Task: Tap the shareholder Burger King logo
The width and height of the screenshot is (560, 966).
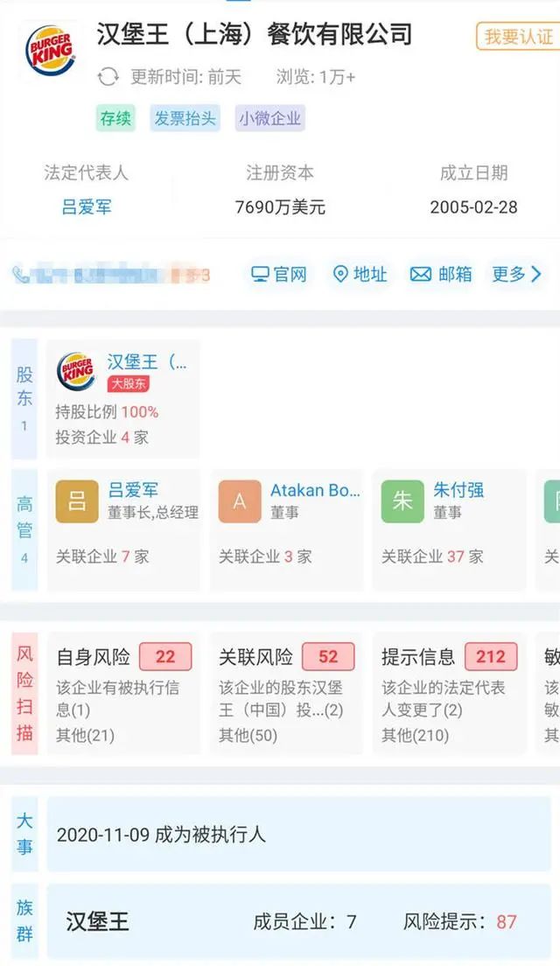Action: click(x=76, y=372)
